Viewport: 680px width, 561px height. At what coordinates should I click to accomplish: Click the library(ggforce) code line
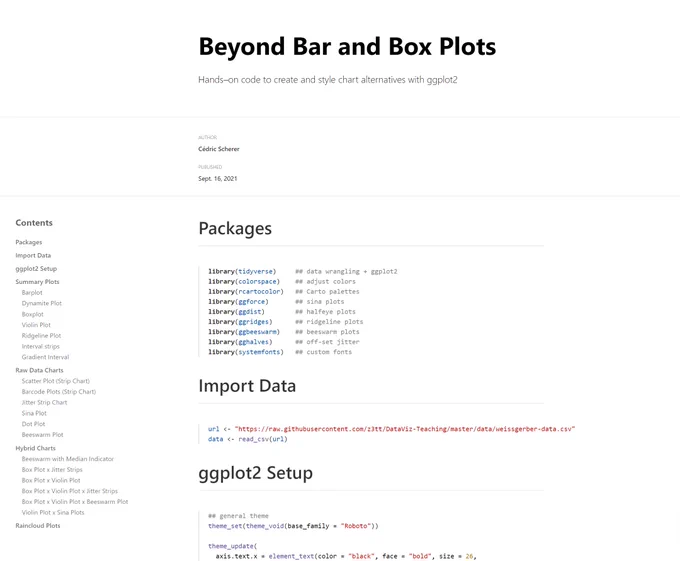coord(276,301)
